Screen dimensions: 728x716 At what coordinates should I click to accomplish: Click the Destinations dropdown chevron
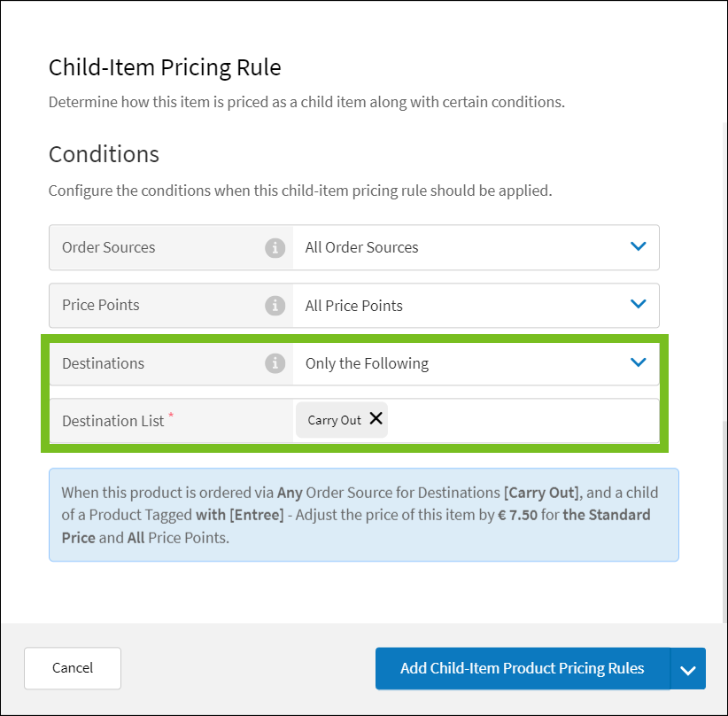tap(638, 362)
